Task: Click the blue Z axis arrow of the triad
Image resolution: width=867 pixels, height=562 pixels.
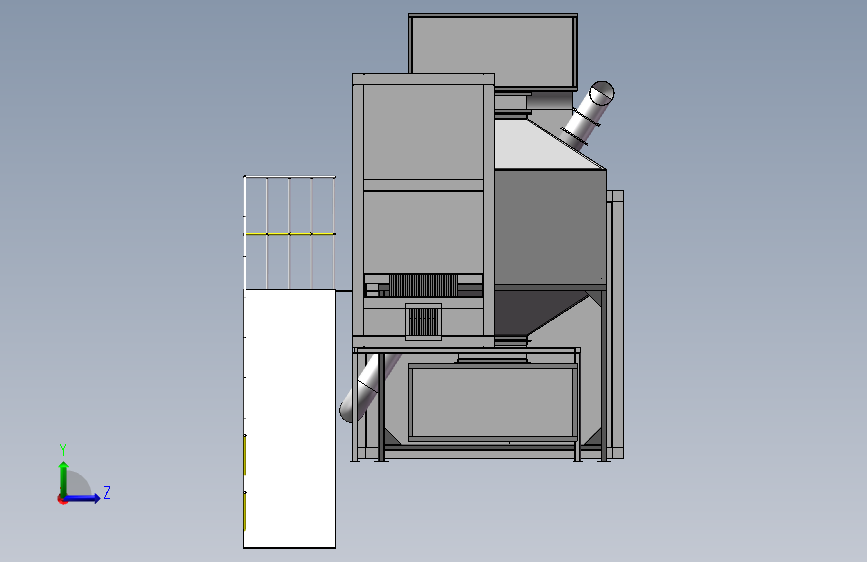Action: coord(83,498)
